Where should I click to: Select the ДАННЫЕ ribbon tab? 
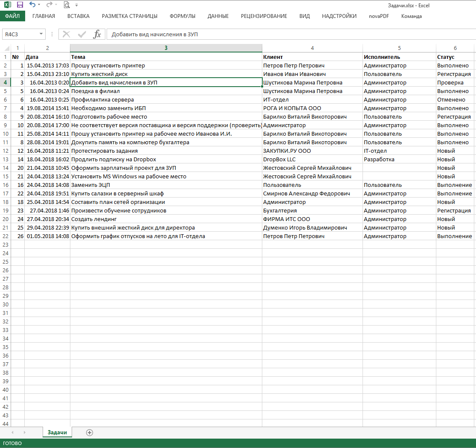[218, 16]
